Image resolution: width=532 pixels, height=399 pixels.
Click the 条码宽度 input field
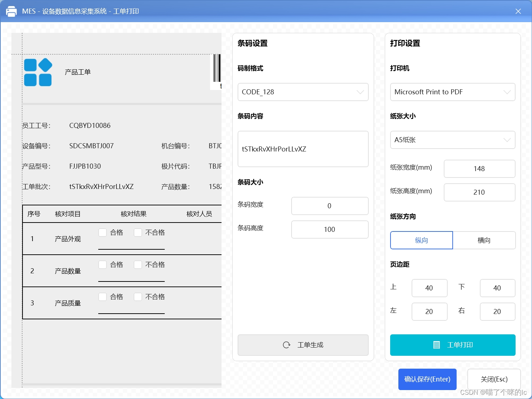330,206
